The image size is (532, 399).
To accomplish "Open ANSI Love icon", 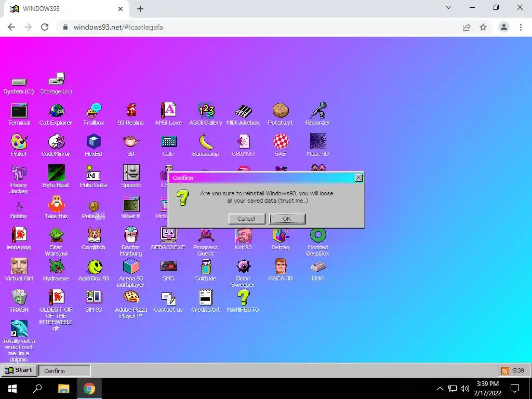I will click(168, 111).
